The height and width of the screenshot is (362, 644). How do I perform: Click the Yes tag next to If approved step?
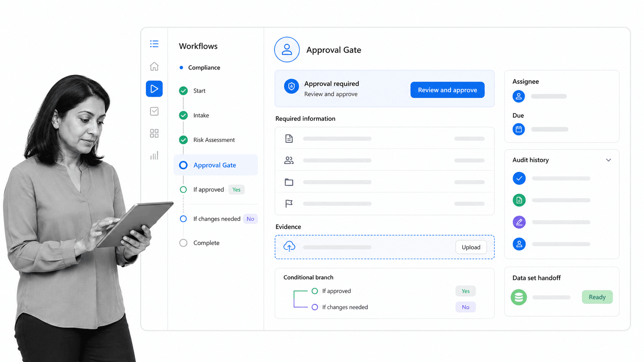[236, 190]
